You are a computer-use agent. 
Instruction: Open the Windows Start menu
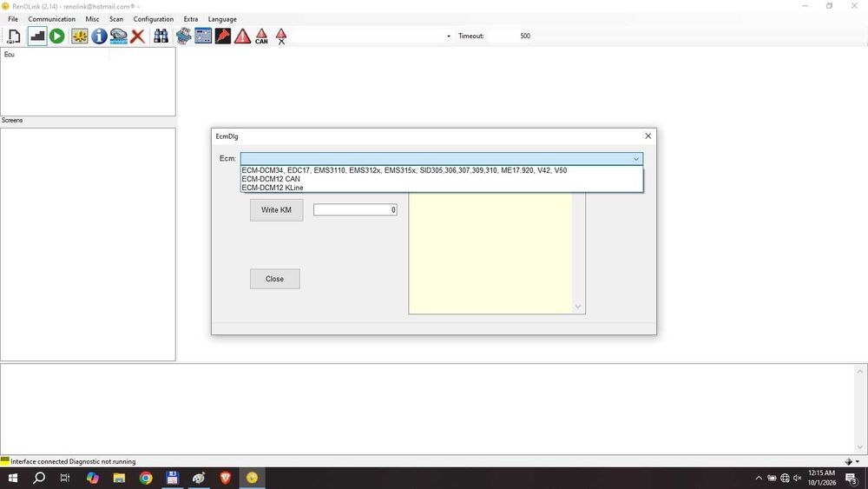[x=12, y=478]
